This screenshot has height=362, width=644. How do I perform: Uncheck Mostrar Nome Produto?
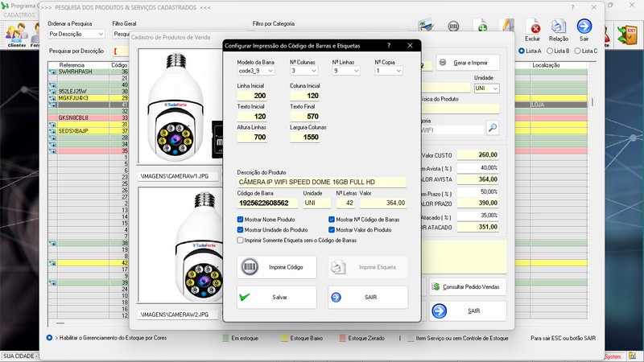coord(241,219)
